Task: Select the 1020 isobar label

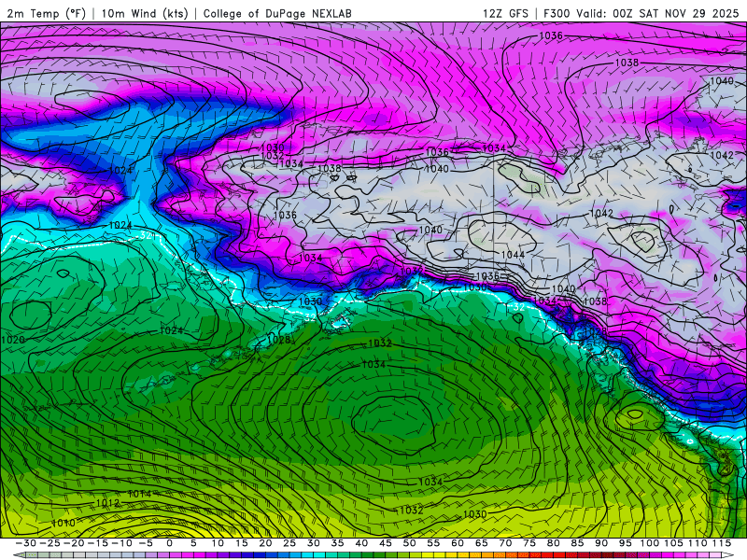Action: coord(13,340)
